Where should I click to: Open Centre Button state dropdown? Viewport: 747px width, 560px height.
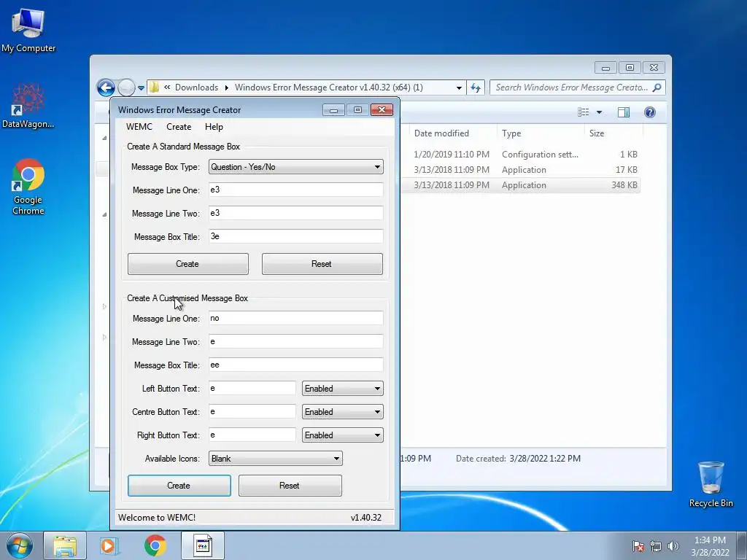[x=343, y=412]
